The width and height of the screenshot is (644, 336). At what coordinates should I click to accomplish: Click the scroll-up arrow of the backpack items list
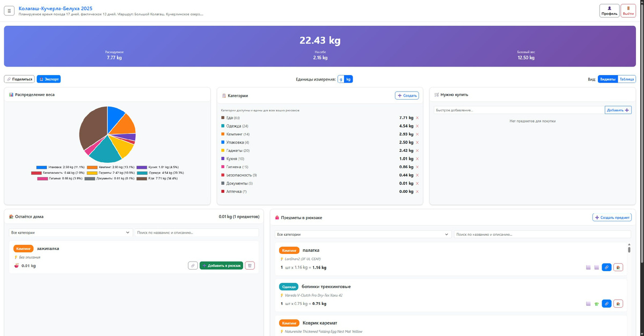tap(630, 244)
